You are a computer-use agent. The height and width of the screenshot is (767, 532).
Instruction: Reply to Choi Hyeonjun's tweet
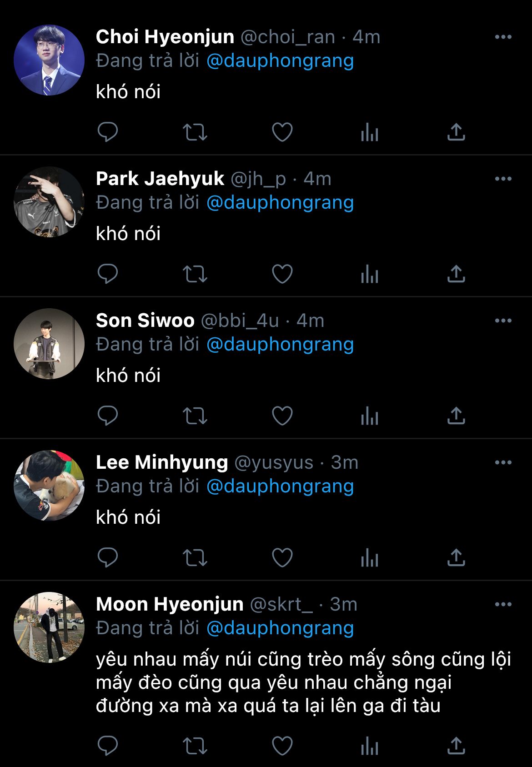pyautogui.click(x=108, y=132)
